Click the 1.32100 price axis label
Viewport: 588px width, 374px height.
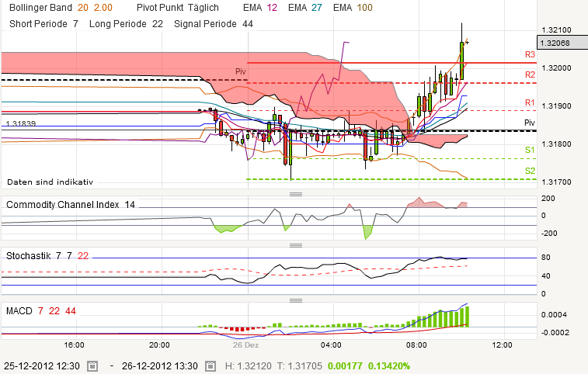coord(556,30)
